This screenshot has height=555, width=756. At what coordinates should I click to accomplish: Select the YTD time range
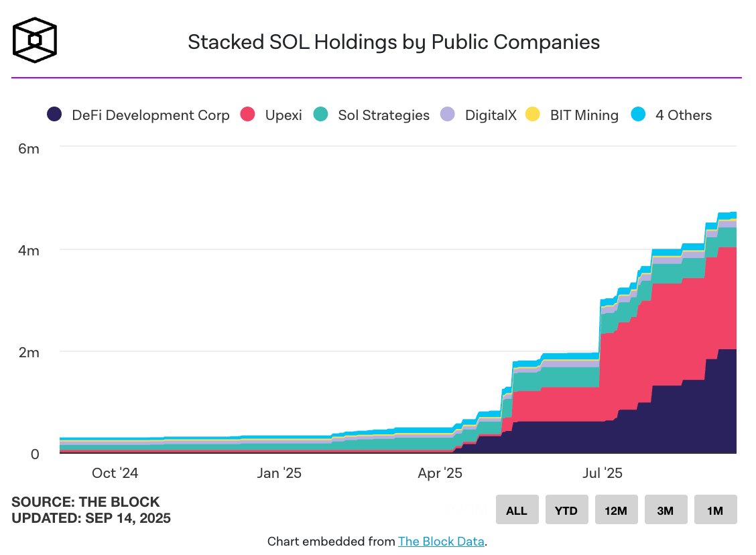(x=566, y=510)
